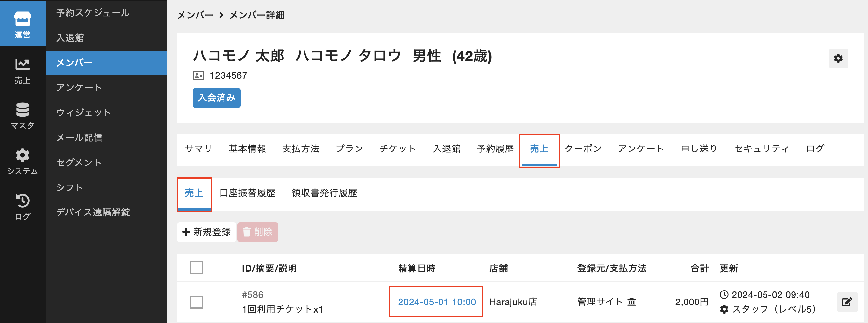Image resolution: width=868 pixels, height=323 pixels.
Task: Click the メンバー breadcrumb link
Action: pyautogui.click(x=195, y=15)
